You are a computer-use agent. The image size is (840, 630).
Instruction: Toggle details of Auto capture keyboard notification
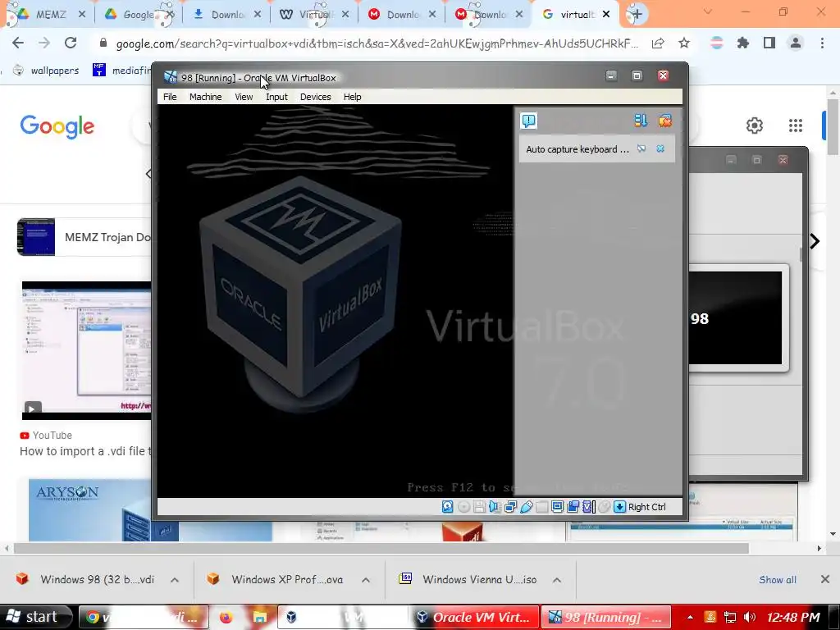[641, 149]
